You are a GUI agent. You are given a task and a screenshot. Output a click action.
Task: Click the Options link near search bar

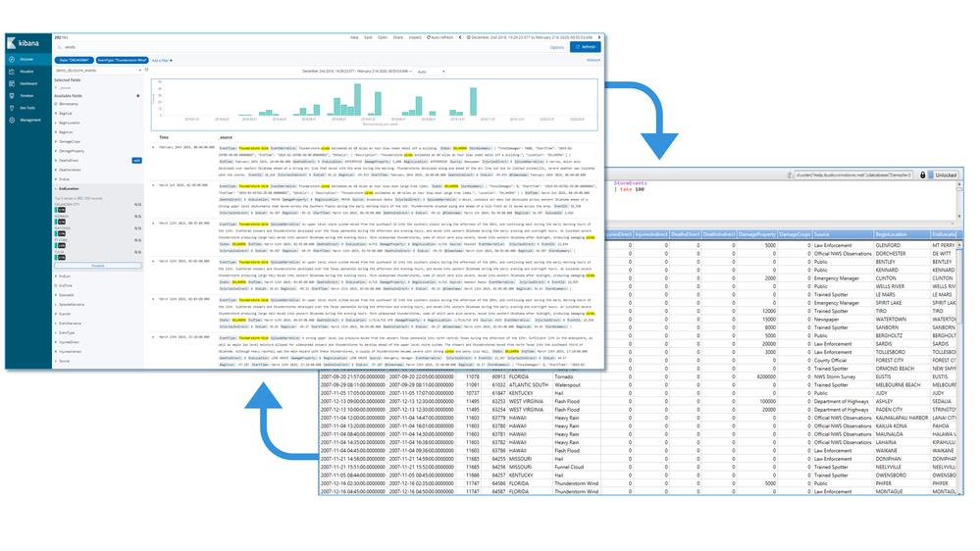[x=557, y=47]
